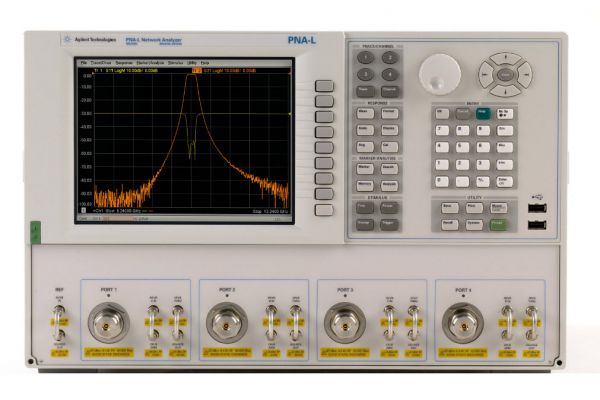Expand the Stimulus menu in menu bar
600x400 pixels.
[x=175, y=63]
